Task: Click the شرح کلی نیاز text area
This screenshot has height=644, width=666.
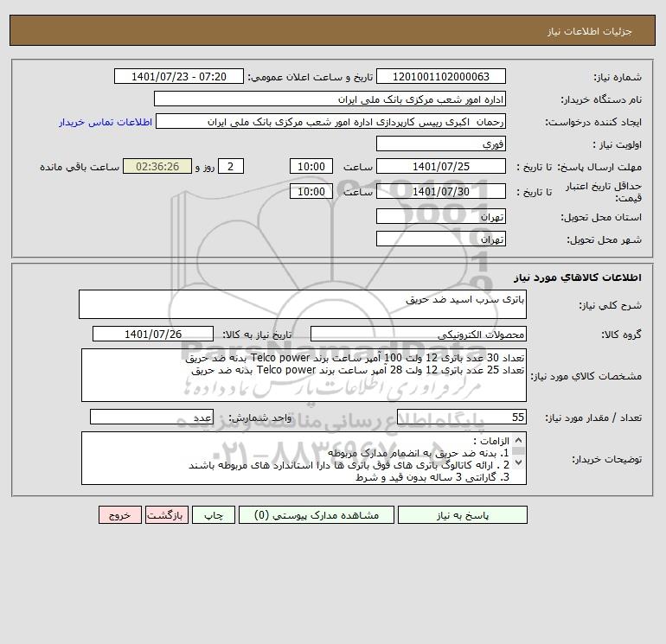Action: pyautogui.click(x=303, y=304)
